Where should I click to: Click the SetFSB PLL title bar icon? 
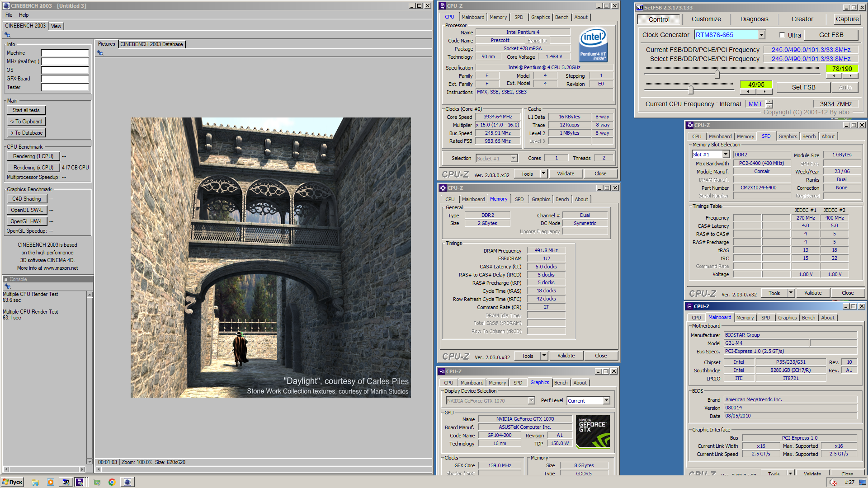(x=639, y=8)
